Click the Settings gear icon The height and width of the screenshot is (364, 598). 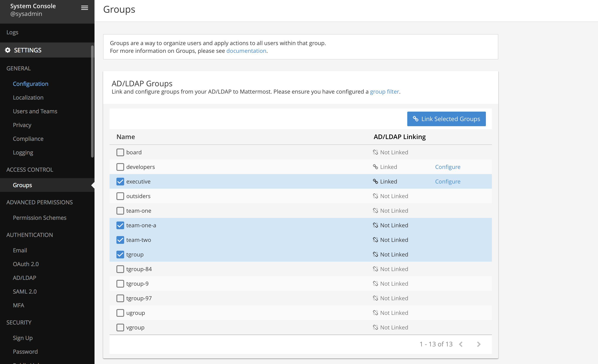pyautogui.click(x=8, y=50)
